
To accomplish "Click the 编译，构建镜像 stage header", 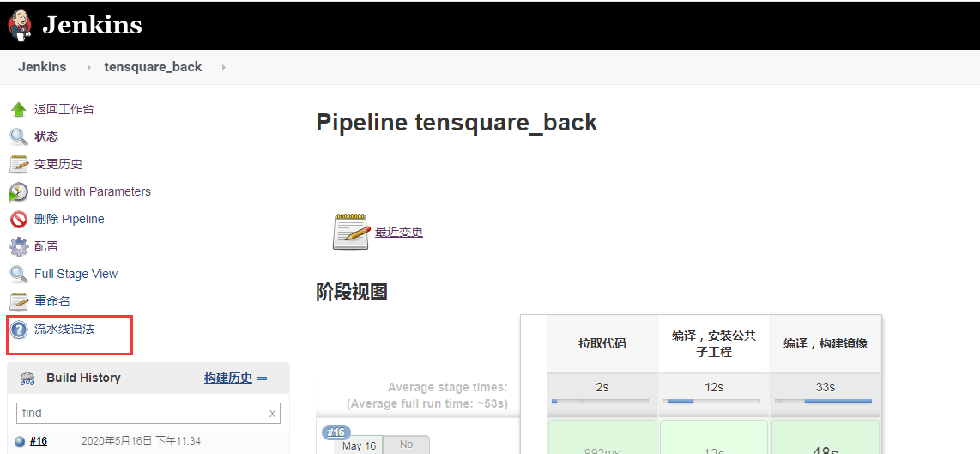I will pos(826,343).
